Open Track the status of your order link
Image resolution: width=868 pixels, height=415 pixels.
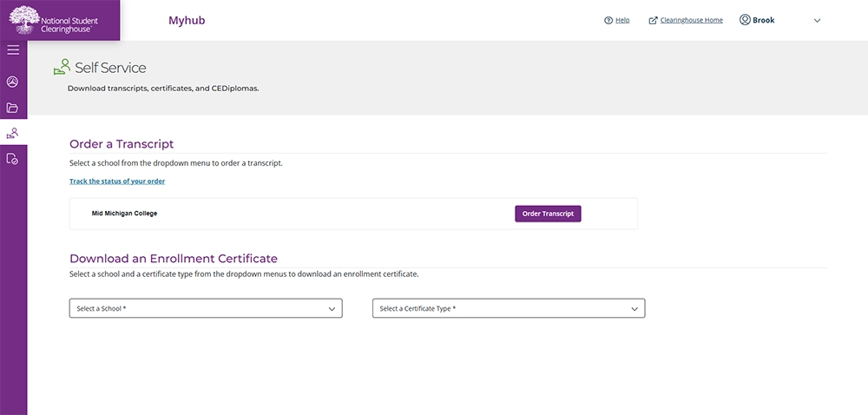pyautogui.click(x=117, y=181)
